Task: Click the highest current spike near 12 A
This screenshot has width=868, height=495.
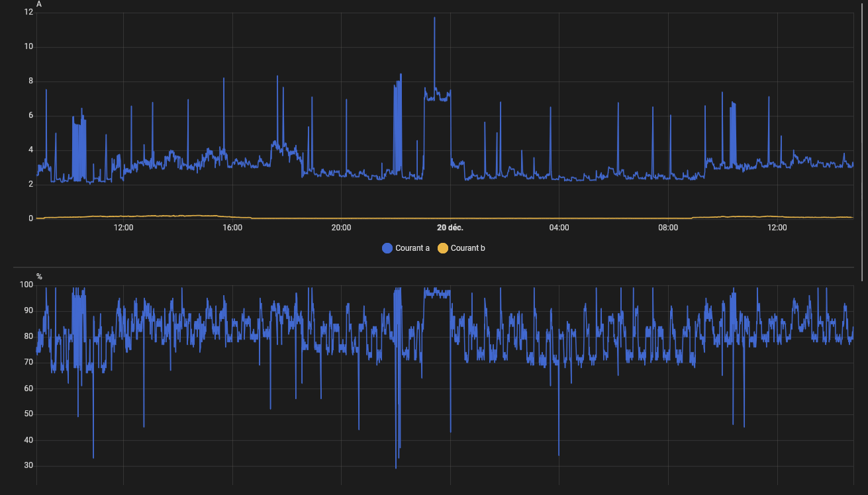Action: coord(434,19)
